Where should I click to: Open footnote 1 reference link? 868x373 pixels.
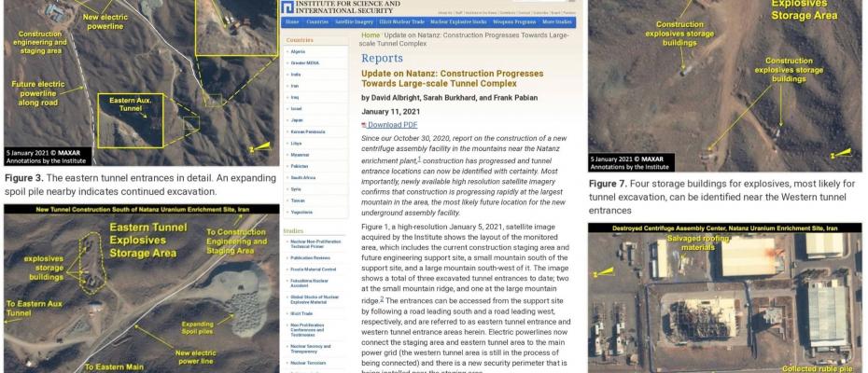(419, 159)
